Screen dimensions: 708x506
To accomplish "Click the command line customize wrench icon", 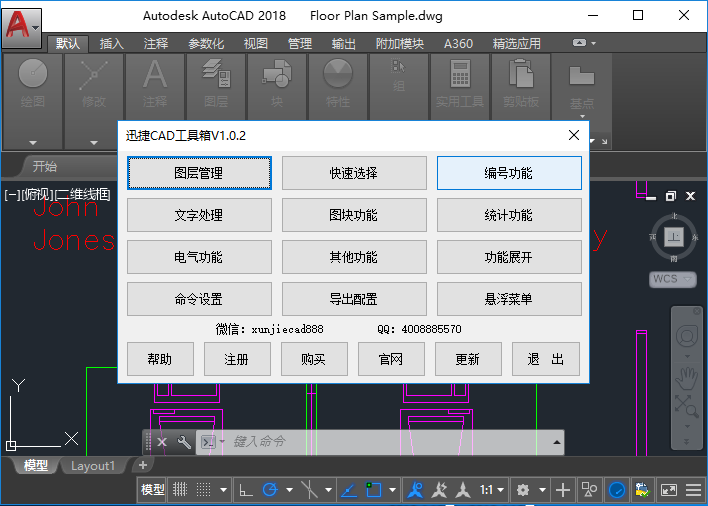I will coord(184,442).
